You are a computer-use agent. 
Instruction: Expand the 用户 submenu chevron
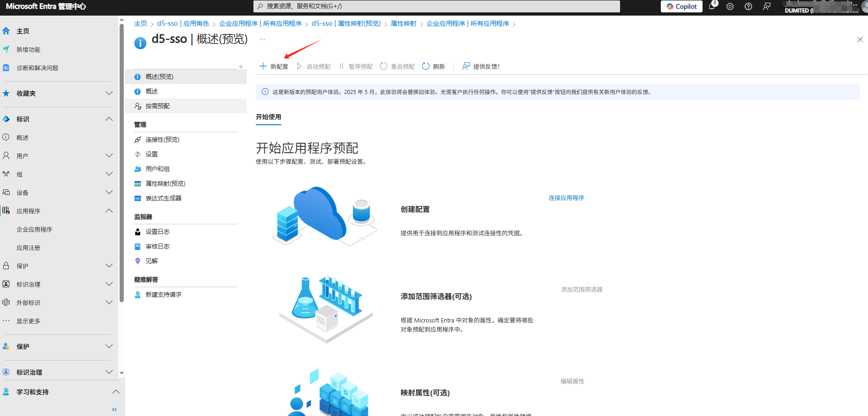coord(109,155)
